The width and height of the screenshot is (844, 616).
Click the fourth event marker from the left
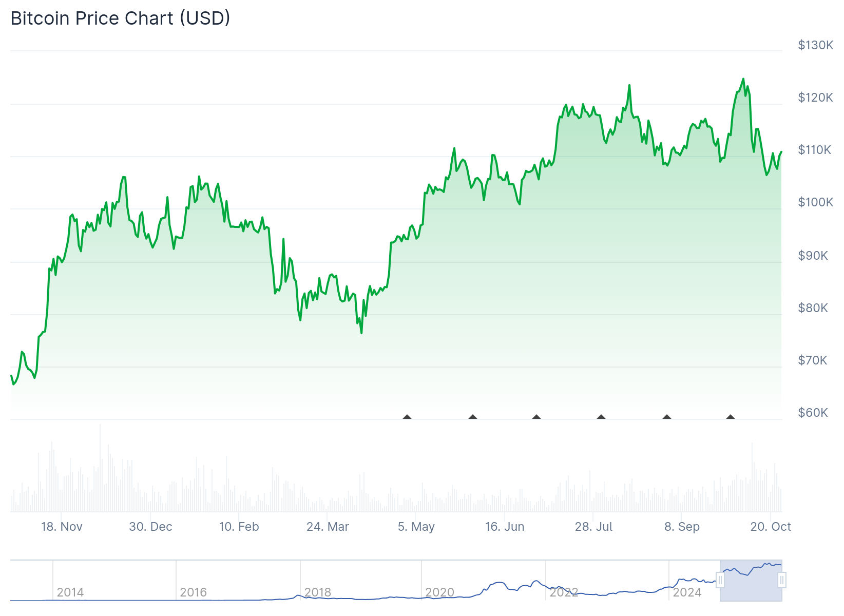coord(601,417)
